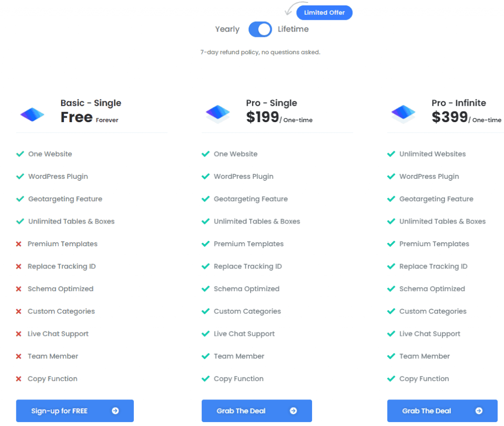Click Replace Tracking ID in Pro - Single plan
Viewport: 504px width, 426px height.
coord(248,266)
